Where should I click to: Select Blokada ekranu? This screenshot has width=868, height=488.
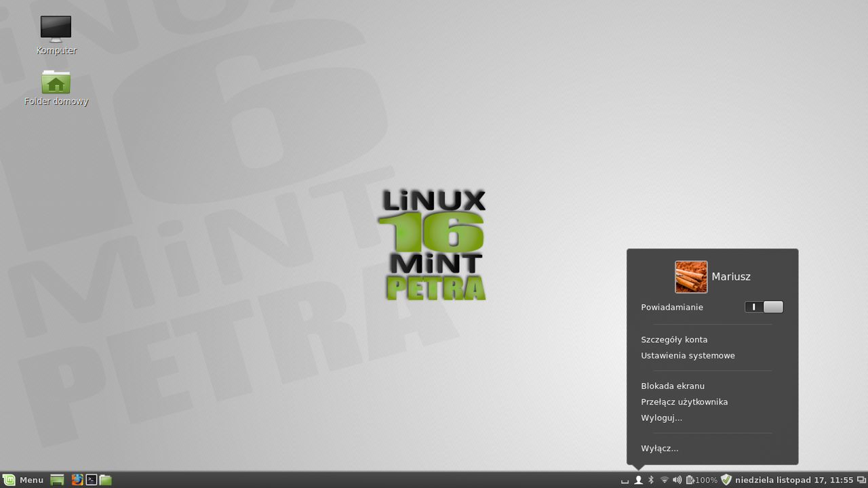[673, 386]
